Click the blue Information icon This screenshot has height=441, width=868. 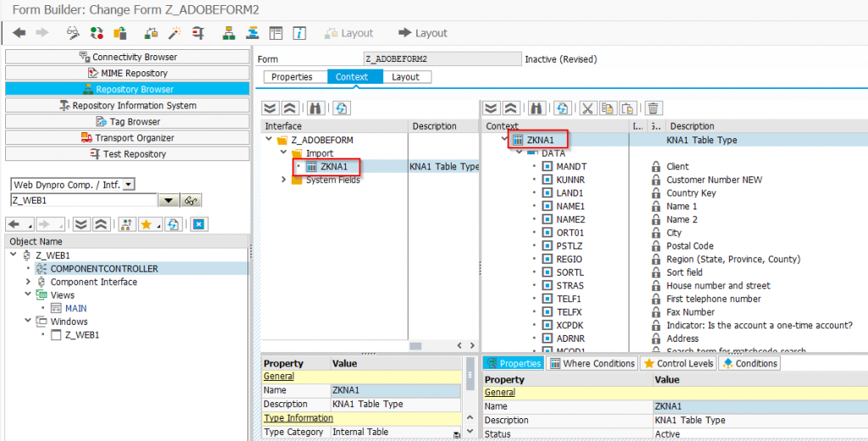[x=299, y=33]
